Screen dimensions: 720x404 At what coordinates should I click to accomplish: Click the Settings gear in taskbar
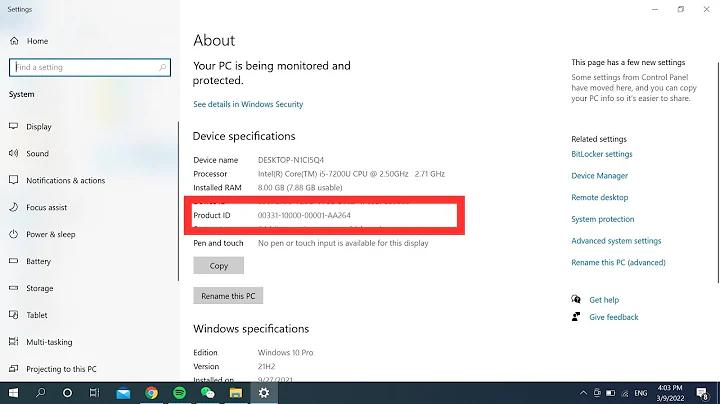[x=264, y=393]
